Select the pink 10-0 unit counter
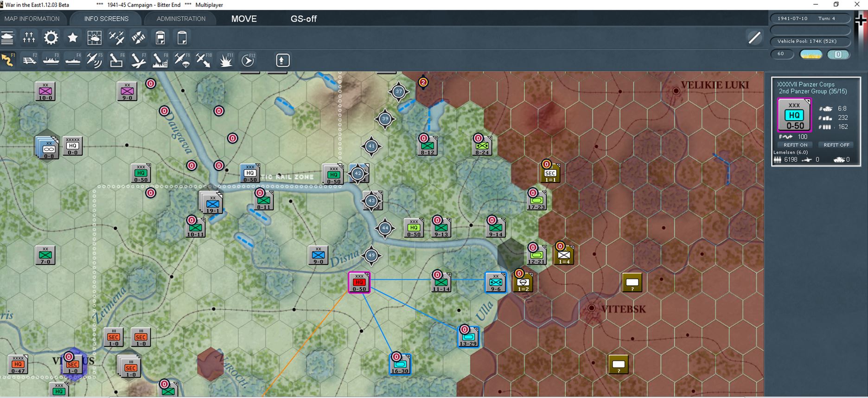This screenshot has height=398, width=868. click(x=45, y=91)
